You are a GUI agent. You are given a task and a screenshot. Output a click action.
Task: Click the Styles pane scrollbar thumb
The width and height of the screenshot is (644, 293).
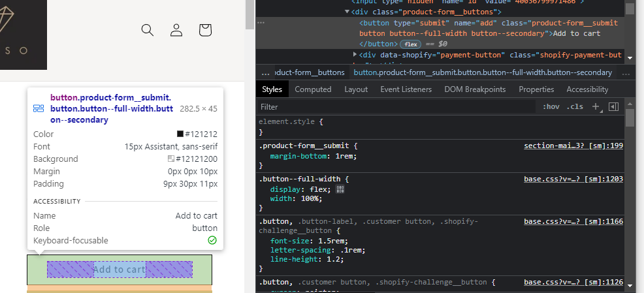pyautogui.click(x=630, y=117)
